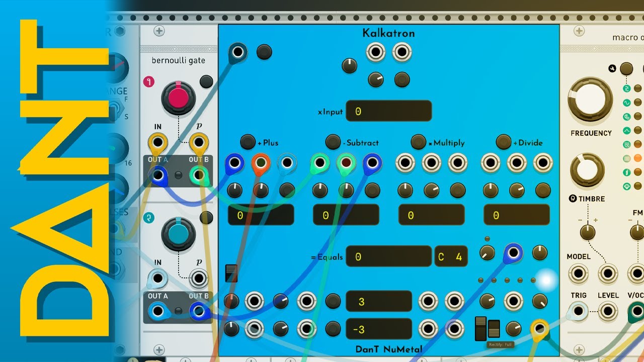Adjust the teal bernoulli probability knob
The width and height of the screenshot is (644, 362).
(x=179, y=234)
